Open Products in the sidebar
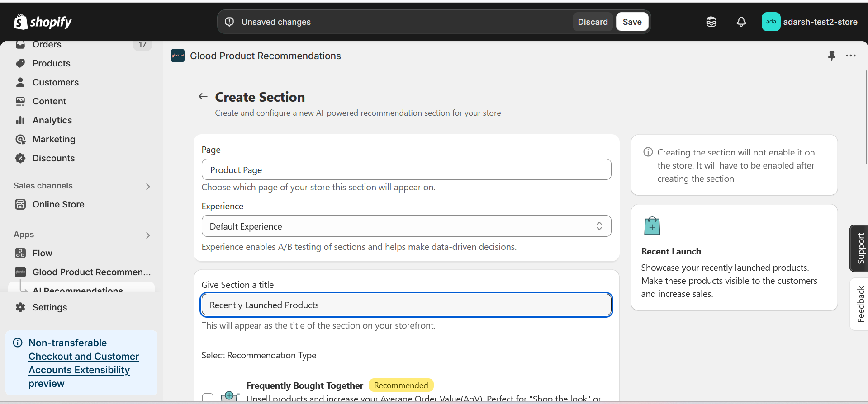Screen dimensions: 868x404 coord(51,63)
